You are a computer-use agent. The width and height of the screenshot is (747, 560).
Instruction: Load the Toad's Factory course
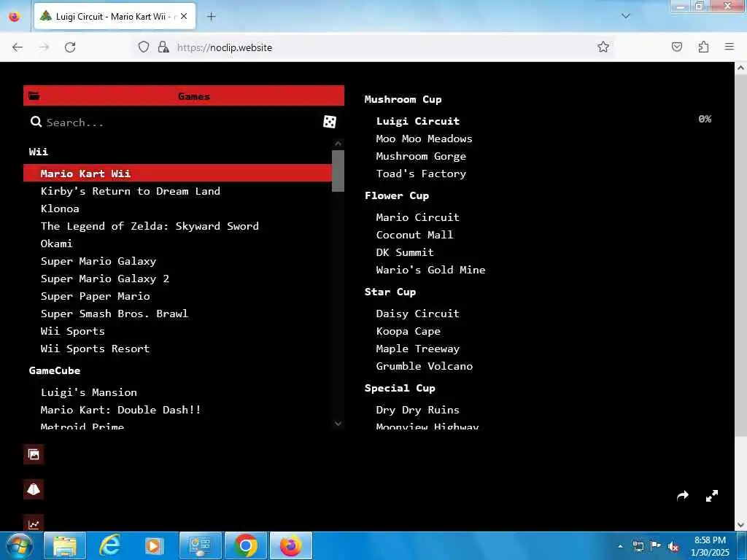(x=421, y=174)
